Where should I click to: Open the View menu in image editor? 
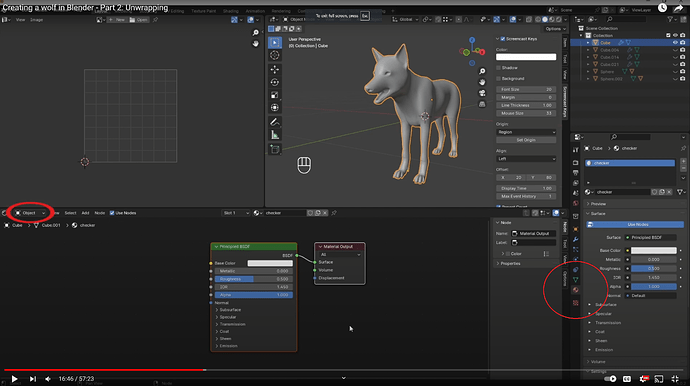(20, 20)
